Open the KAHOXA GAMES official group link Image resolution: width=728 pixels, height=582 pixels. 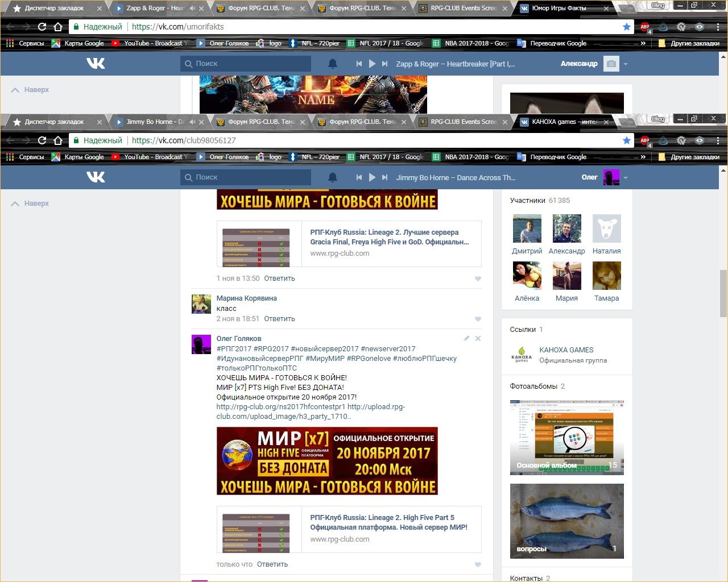pos(566,350)
